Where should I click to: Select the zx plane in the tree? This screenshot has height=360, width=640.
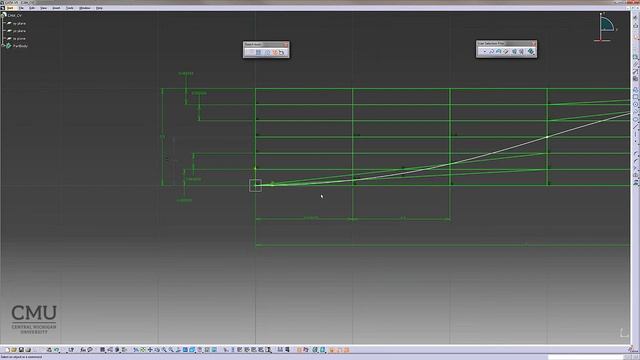click(19, 38)
